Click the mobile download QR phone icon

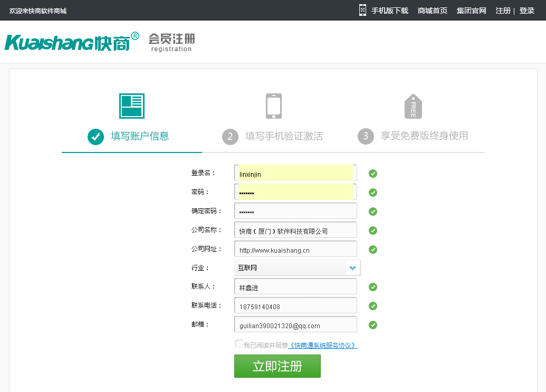362,11
